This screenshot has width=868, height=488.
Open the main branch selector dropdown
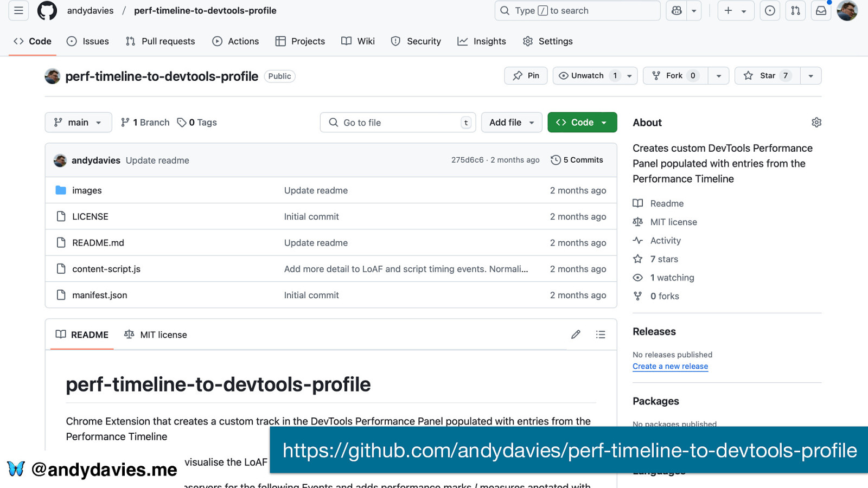coord(78,123)
